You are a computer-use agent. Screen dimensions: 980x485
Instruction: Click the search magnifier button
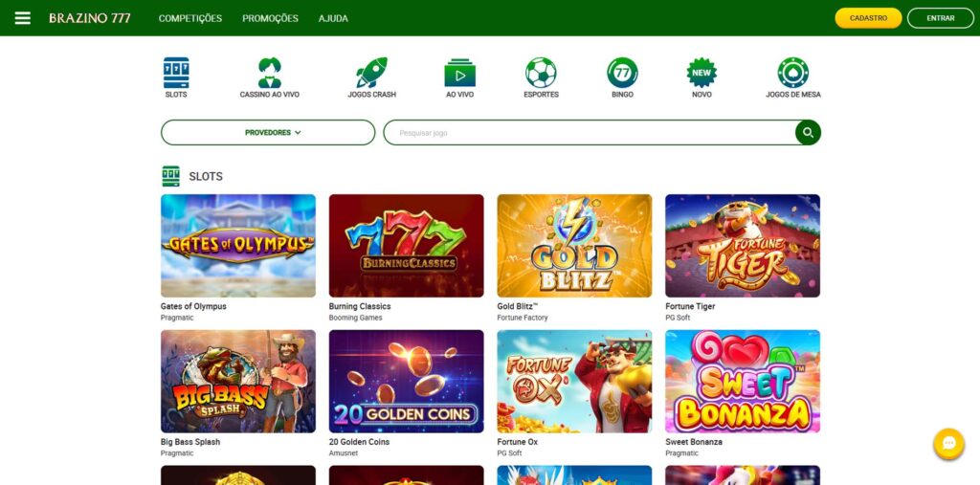point(808,133)
